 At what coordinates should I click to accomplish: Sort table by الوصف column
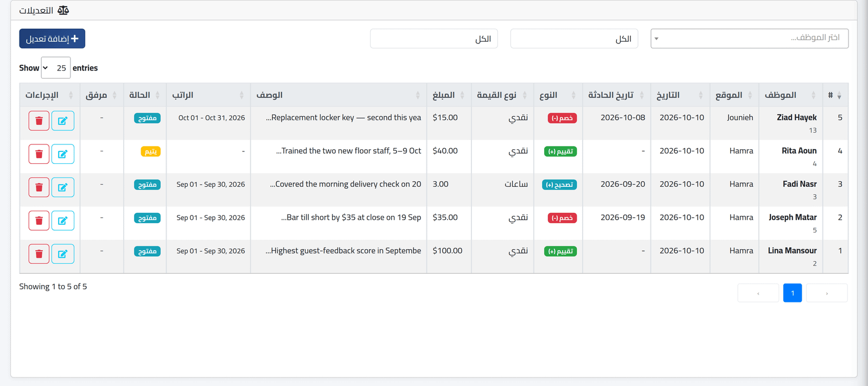(339, 95)
